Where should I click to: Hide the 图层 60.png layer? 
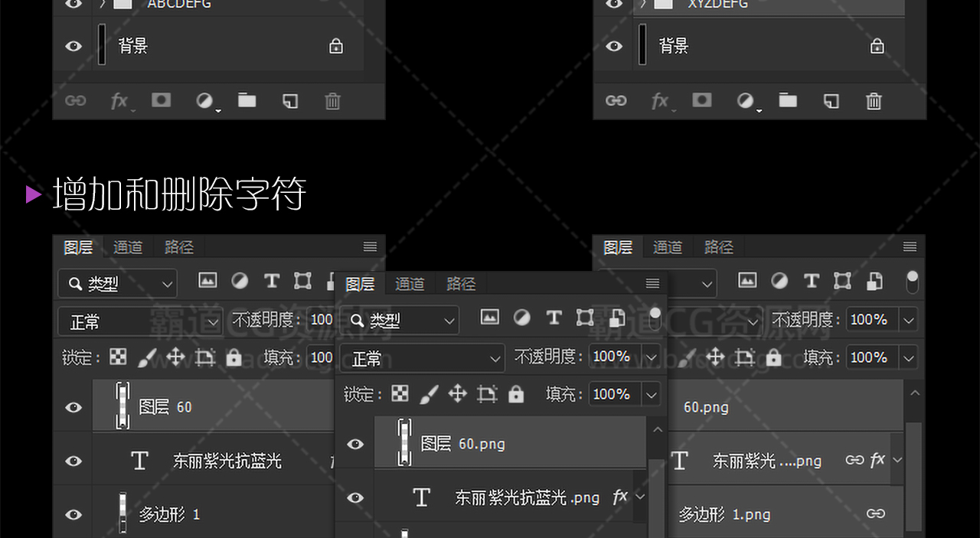tap(355, 444)
